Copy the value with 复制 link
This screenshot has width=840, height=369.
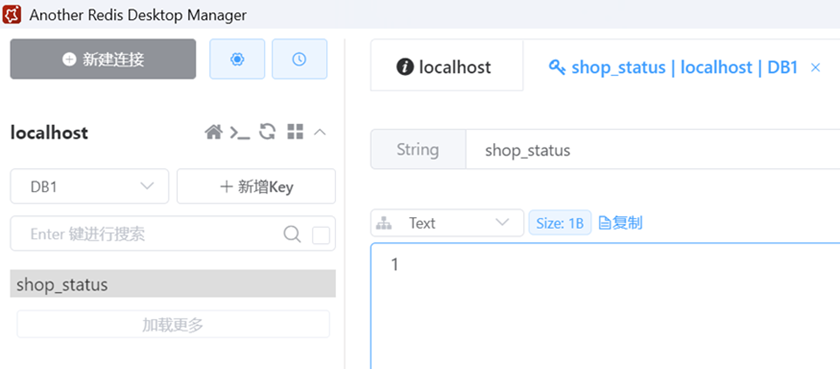[620, 223]
